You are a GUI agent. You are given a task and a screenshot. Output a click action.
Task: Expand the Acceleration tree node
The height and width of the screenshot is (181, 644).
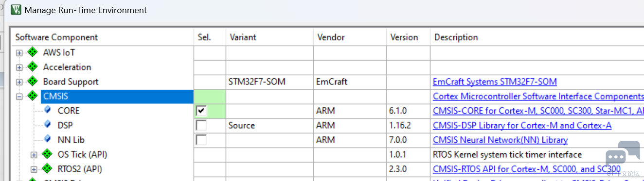pyautogui.click(x=19, y=67)
